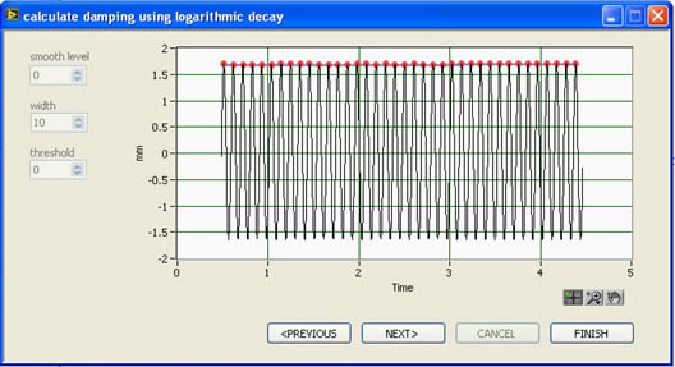Select the graph cursor movement tool

click(573, 297)
